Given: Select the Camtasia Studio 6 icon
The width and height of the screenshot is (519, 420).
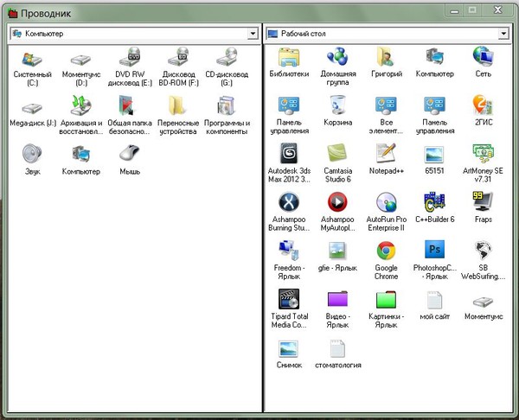Looking at the screenshot, I should pyautogui.click(x=337, y=155).
